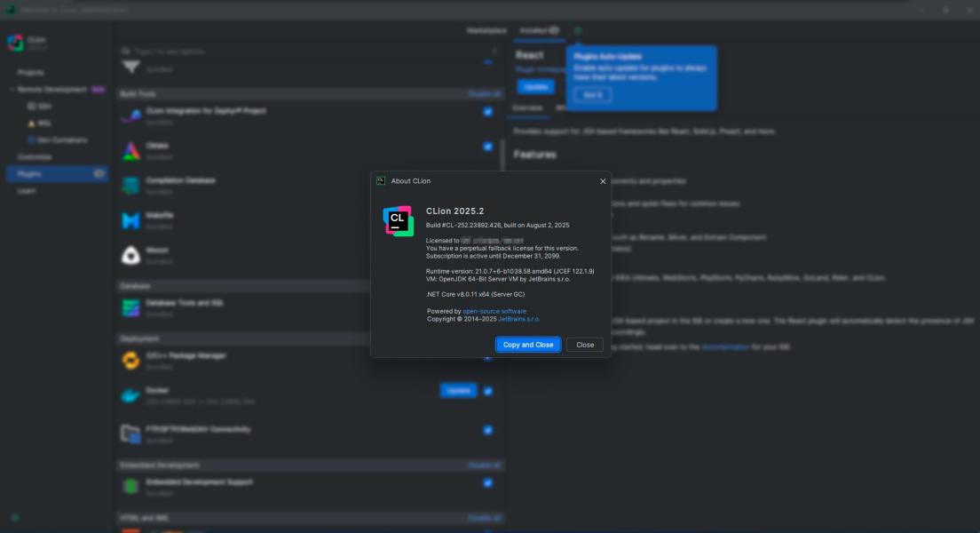Click the CLion logo in About dialog
This screenshot has width=980, height=533.
(x=398, y=221)
